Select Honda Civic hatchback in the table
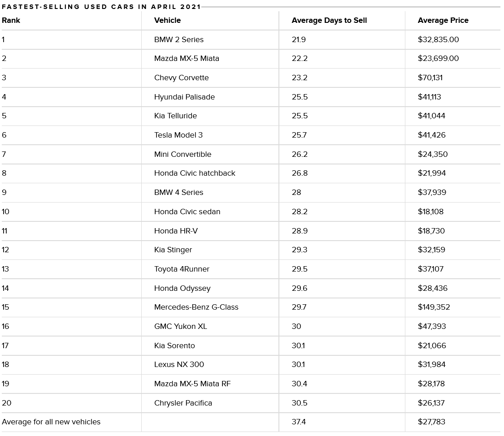 [195, 173]
